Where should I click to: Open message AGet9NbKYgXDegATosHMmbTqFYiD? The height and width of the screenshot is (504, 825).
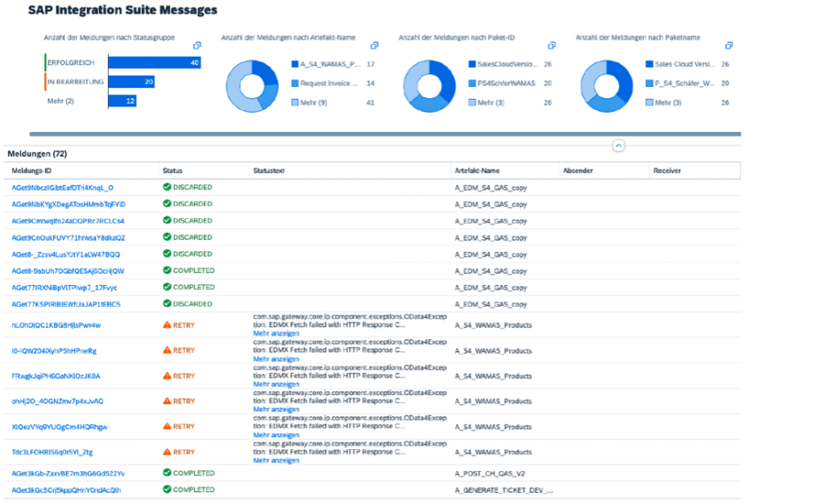(68, 204)
